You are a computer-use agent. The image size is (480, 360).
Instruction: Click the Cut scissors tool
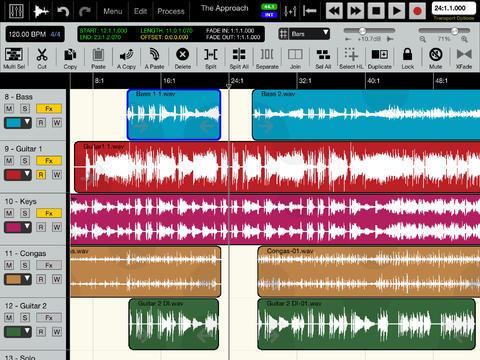point(42,58)
